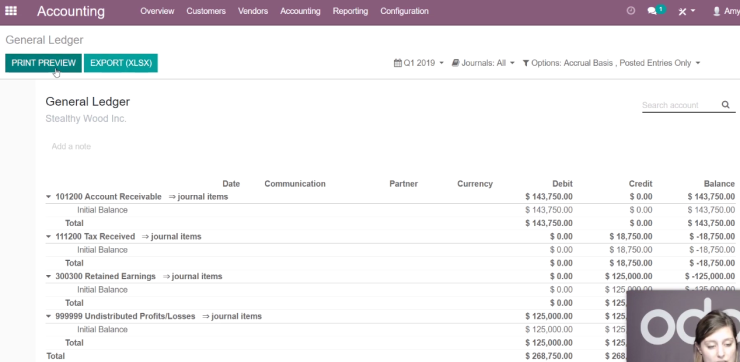Click the EXPORT (XLSX) button
The width and height of the screenshot is (740, 362).
121,63
